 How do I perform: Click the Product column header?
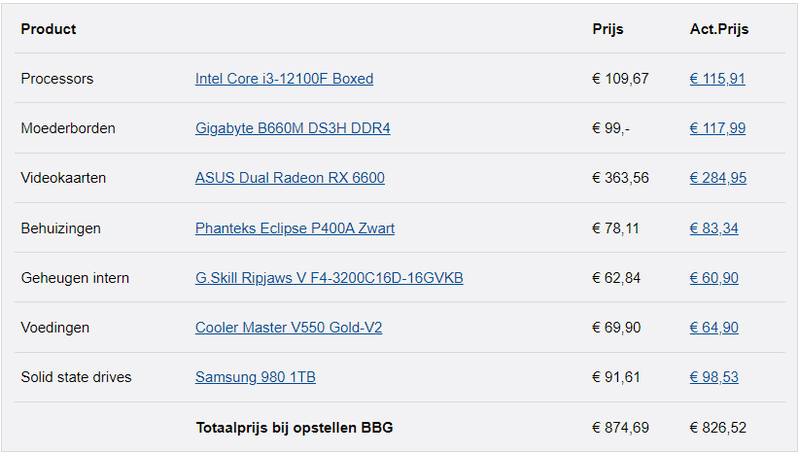click(x=48, y=29)
